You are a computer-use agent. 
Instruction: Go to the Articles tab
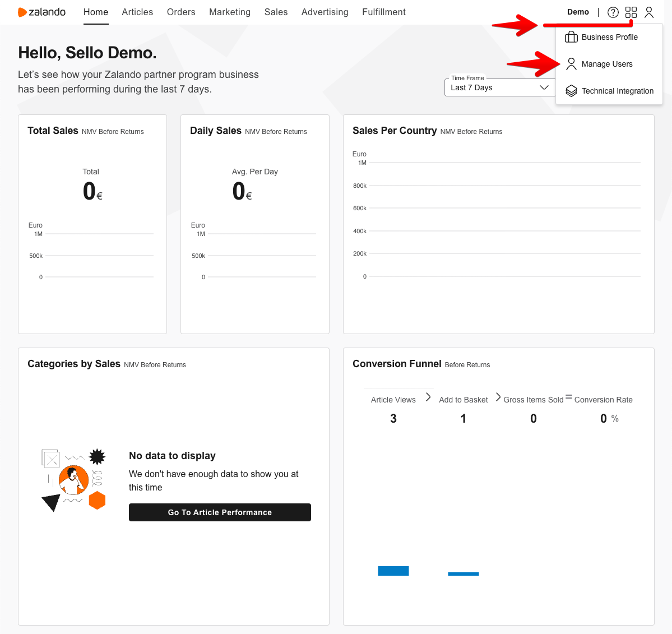(137, 12)
